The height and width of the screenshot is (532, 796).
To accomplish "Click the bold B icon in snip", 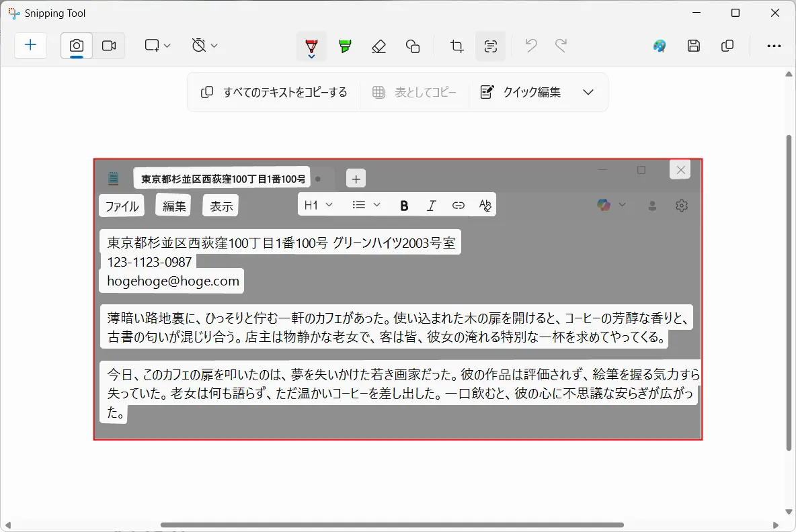I will (x=404, y=206).
